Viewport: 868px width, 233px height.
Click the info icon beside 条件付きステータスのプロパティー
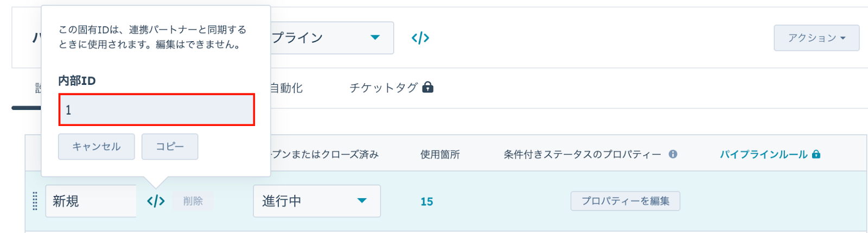pyautogui.click(x=673, y=154)
